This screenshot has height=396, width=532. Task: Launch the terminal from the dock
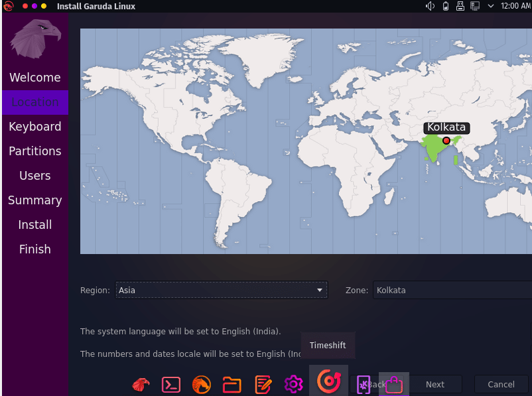click(171, 385)
